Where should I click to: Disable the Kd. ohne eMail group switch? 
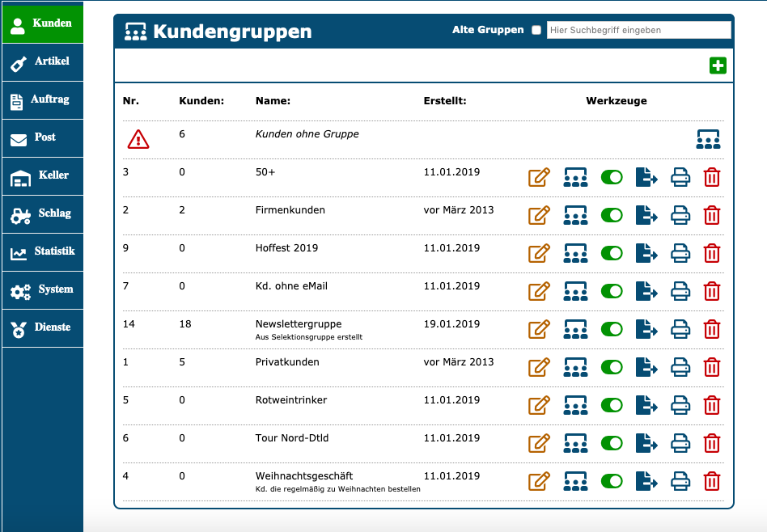point(612,291)
